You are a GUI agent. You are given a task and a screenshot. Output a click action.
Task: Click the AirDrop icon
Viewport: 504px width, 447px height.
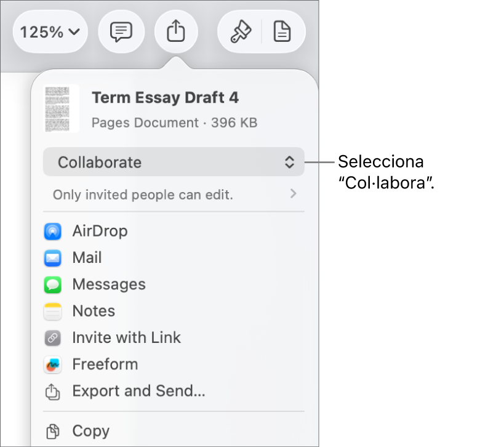(x=53, y=232)
